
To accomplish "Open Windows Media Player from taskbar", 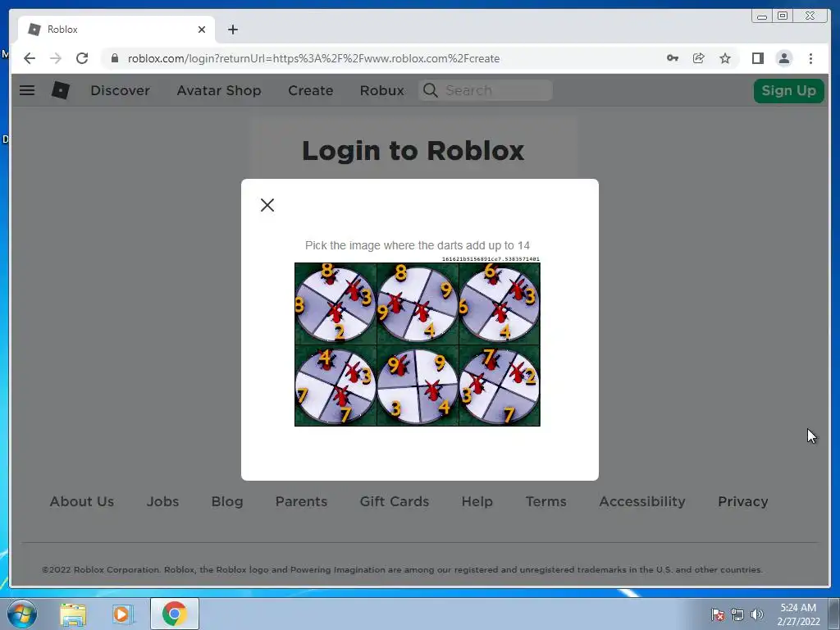I will 123,614.
